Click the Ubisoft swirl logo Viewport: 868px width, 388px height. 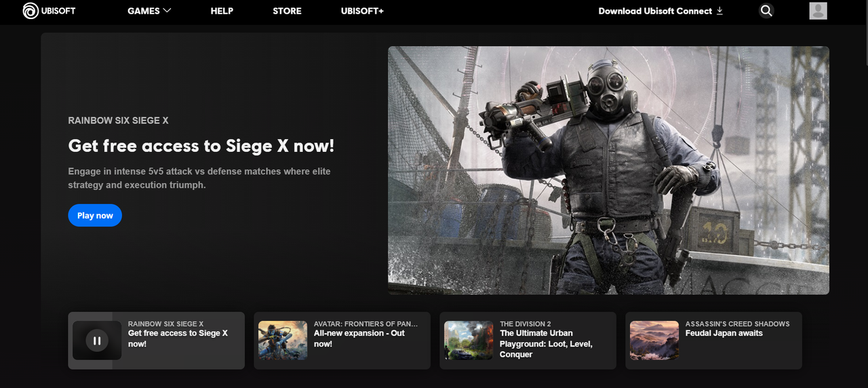click(x=31, y=11)
